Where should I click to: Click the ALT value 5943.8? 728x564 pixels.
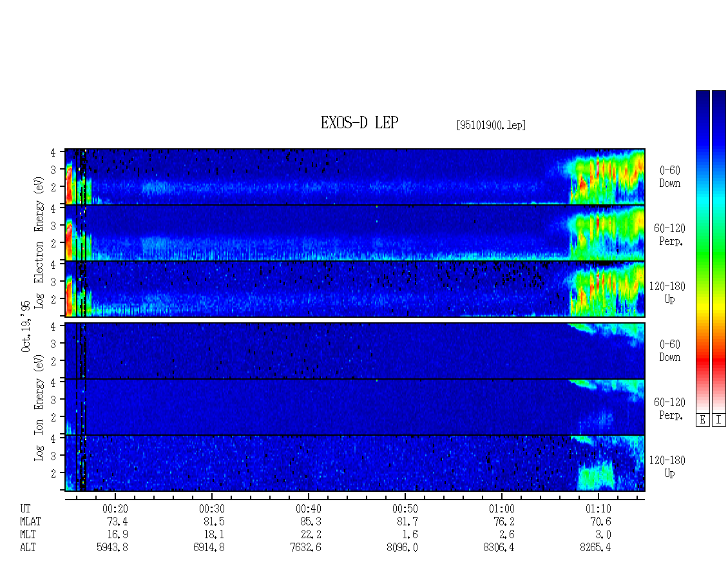pyautogui.click(x=112, y=548)
